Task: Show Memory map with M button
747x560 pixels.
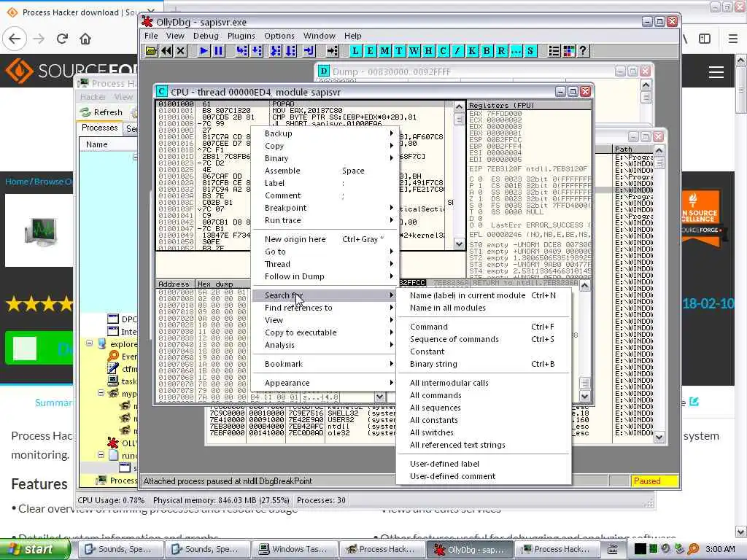Action: pyautogui.click(x=385, y=51)
